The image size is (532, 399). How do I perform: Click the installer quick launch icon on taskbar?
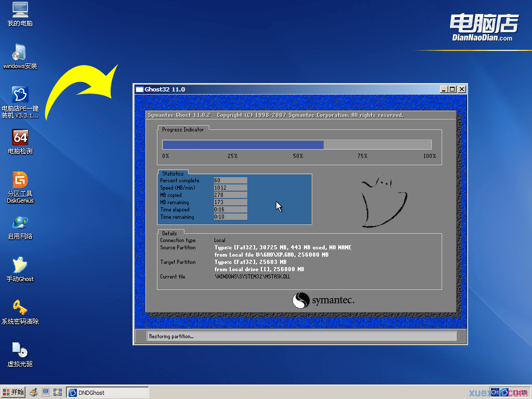click(33, 392)
